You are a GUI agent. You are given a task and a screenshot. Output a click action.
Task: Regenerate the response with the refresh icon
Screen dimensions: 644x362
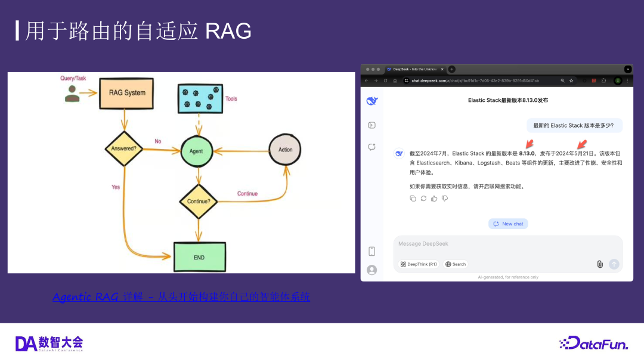423,199
